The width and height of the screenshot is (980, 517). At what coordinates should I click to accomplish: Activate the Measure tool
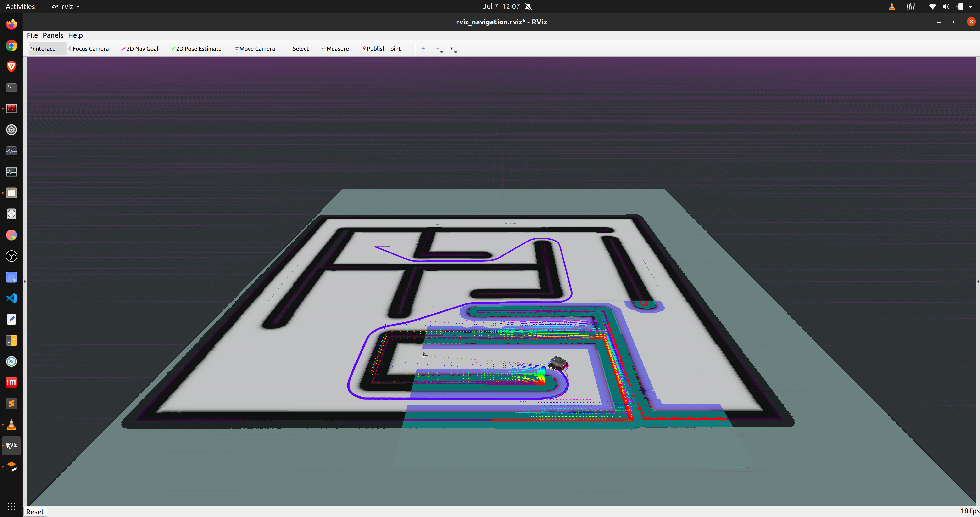(335, 49)
